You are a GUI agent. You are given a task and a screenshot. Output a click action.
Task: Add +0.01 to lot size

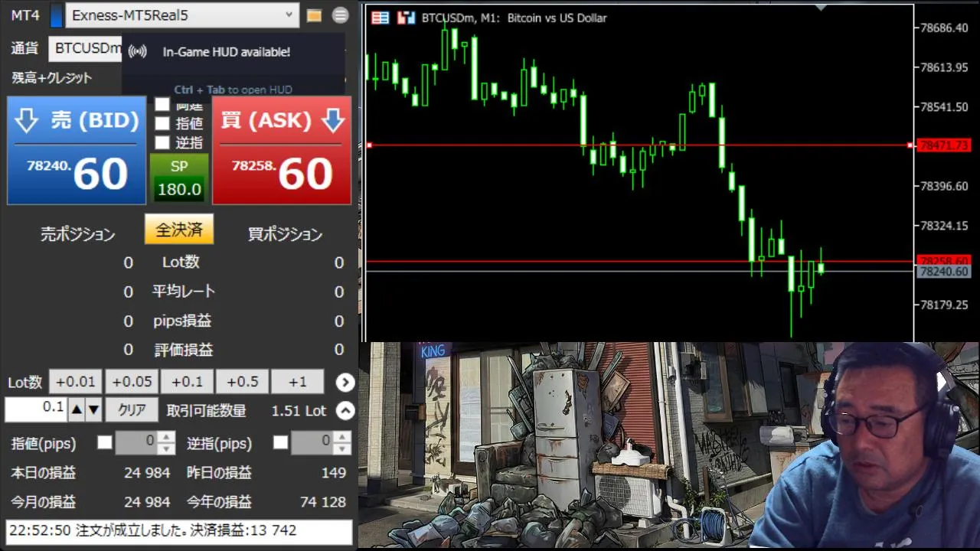click(76, 382)
